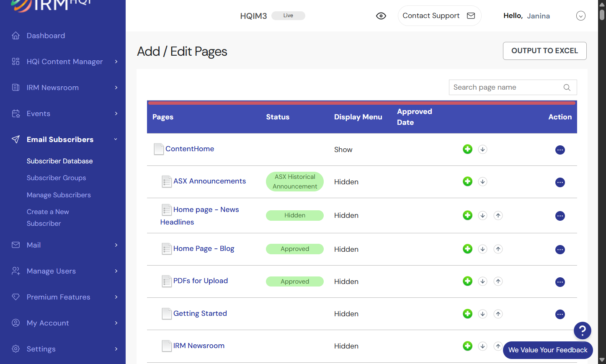Open the help question mark bubble
This screenshot has width=606, height=364.
coord(582,330)
